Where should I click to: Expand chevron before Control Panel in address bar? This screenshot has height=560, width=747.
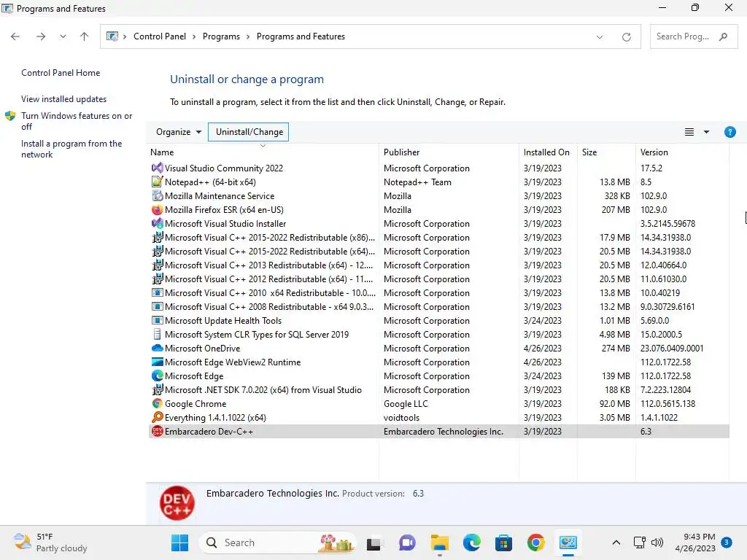tap(125, 36)
